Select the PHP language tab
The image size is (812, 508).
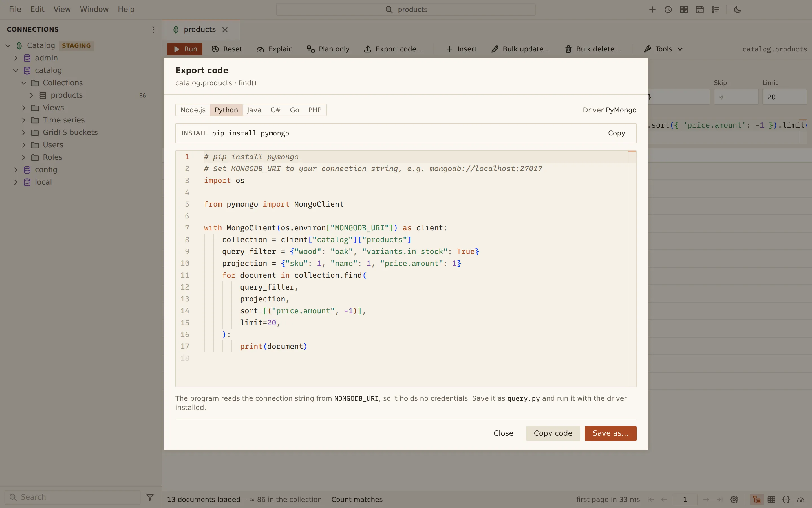click(315, 110)
